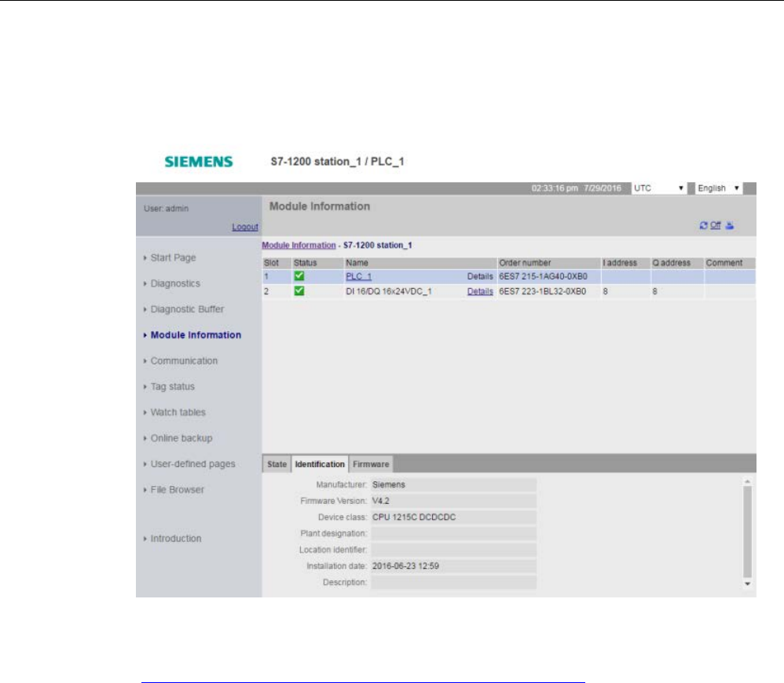Open Diagnostic Buffer page
Viewport: 784px width, 683px height.
(187, 309)
